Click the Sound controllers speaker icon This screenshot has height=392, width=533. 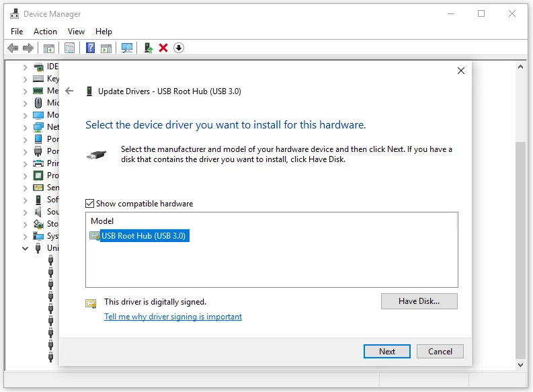[x=38, y=212]
